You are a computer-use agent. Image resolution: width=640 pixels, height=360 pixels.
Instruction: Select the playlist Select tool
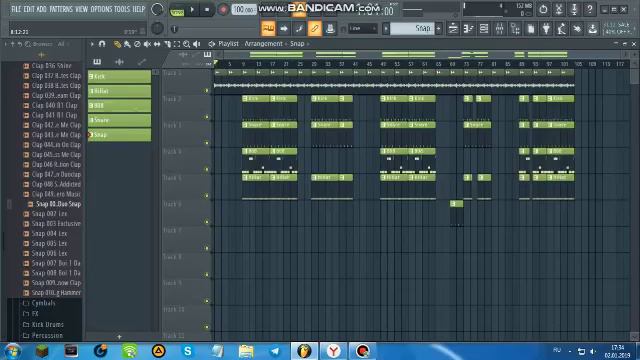point(177,44)
